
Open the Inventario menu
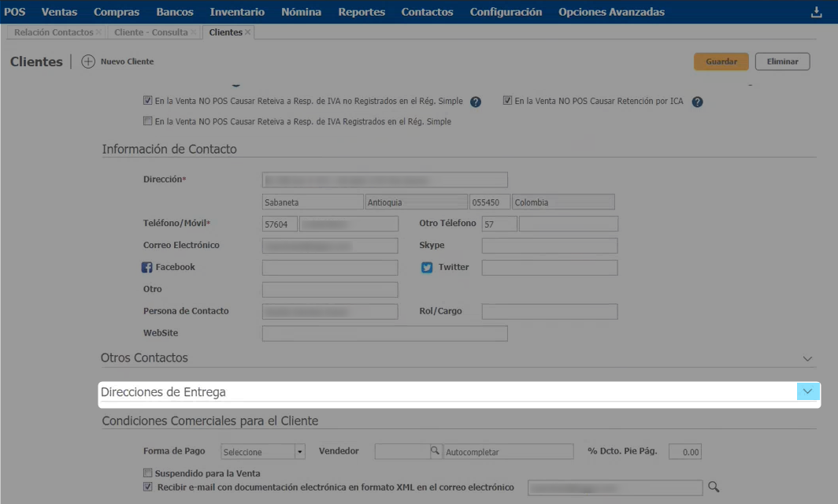coord(237,12)
